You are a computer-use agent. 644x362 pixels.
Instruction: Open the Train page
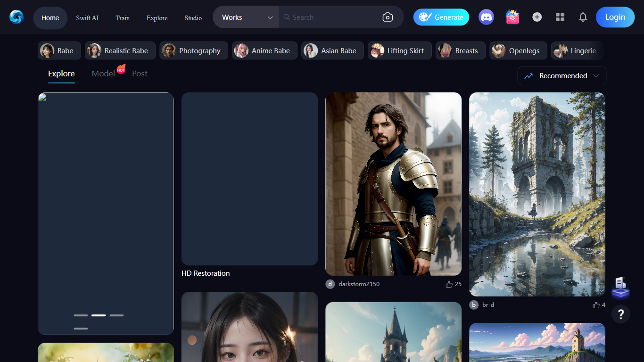[123, 18]
